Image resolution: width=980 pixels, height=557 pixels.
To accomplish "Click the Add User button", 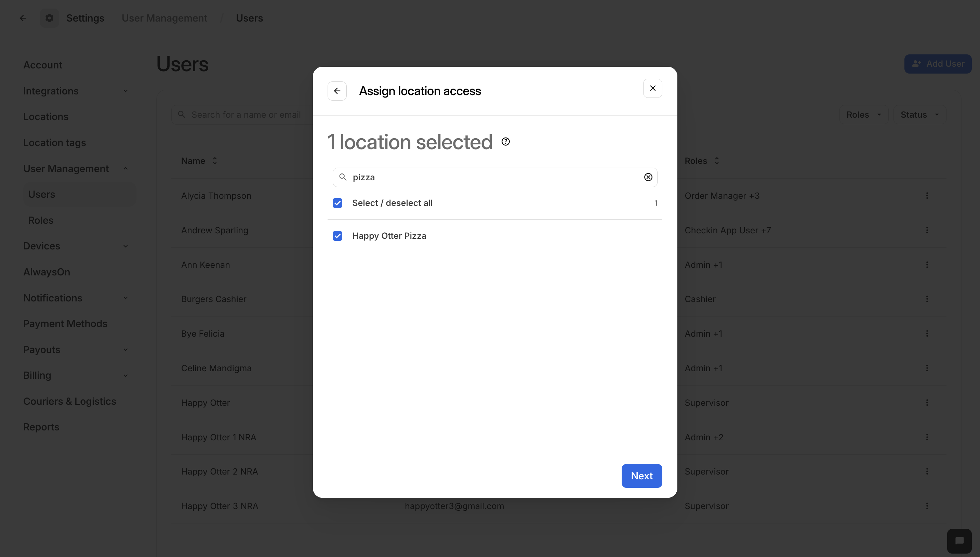I will tap(938, 64).
